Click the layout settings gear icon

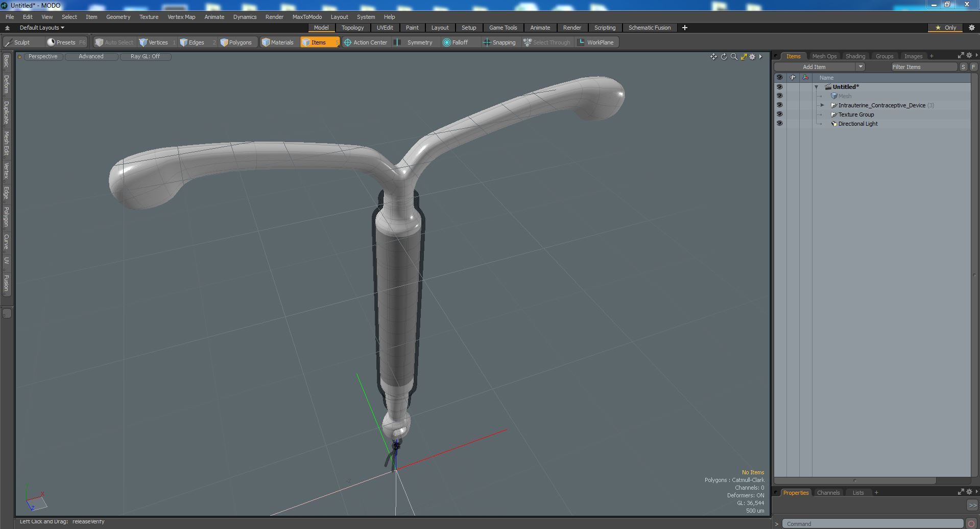pyautogui.click(x=972, y=28)
